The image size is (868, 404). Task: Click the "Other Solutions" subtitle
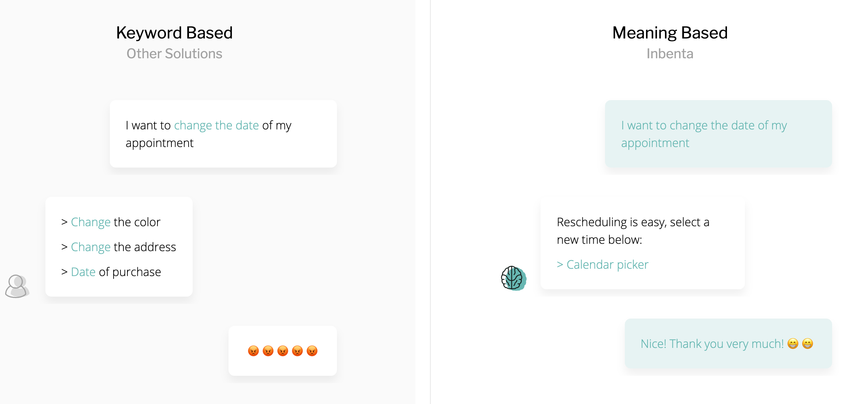pos(174,54)
